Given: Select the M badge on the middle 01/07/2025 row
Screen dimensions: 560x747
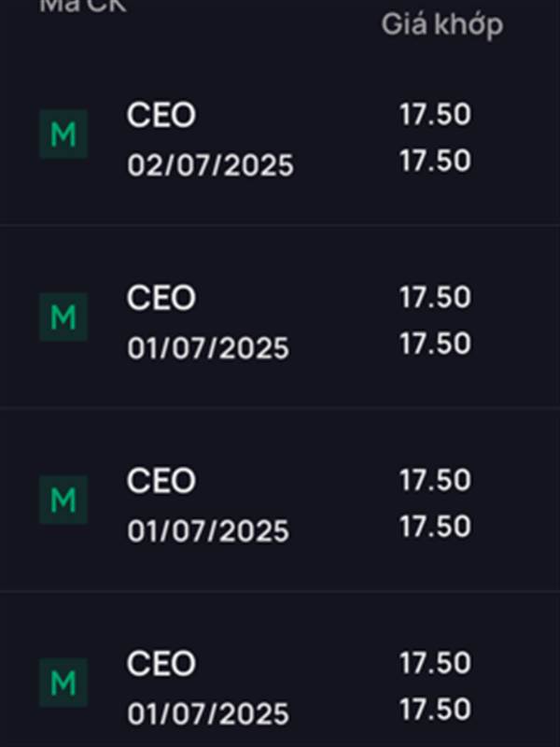Looking at the screenshot, I should point(63,500).
